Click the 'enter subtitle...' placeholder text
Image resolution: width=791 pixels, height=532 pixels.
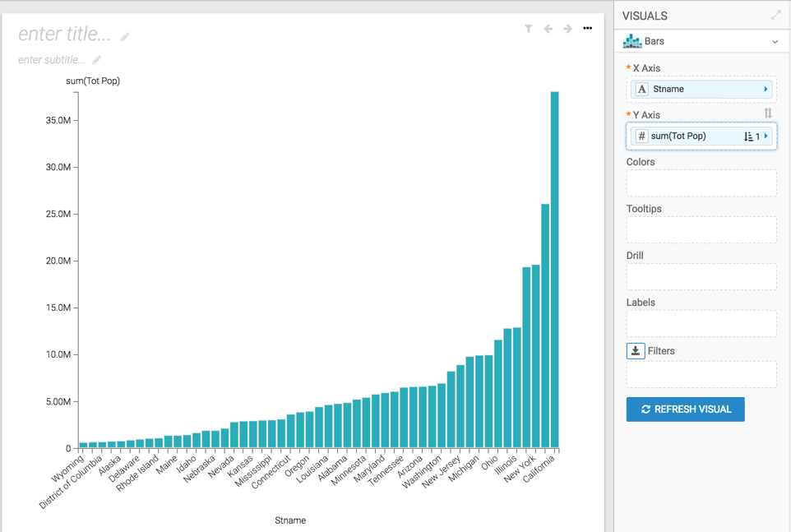pyautogui.click(x=52, y=60)
